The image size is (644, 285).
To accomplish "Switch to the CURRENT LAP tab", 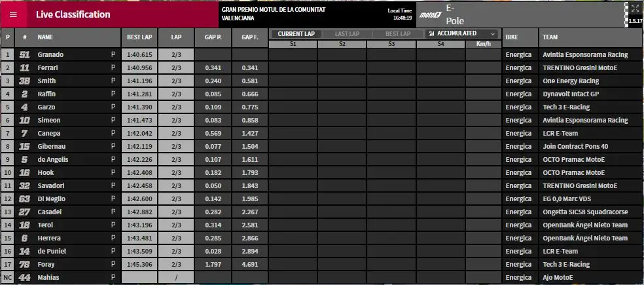I will pyautogui.click(x=296, y=34).
